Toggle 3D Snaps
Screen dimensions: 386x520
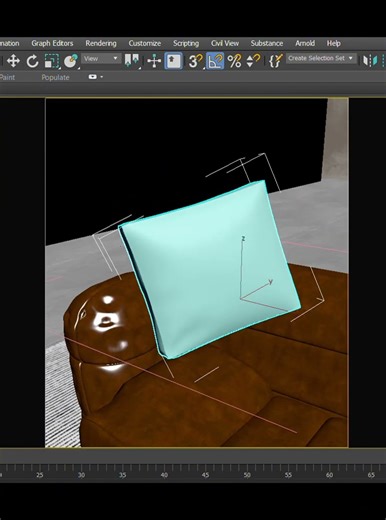(x=195, y=61)
